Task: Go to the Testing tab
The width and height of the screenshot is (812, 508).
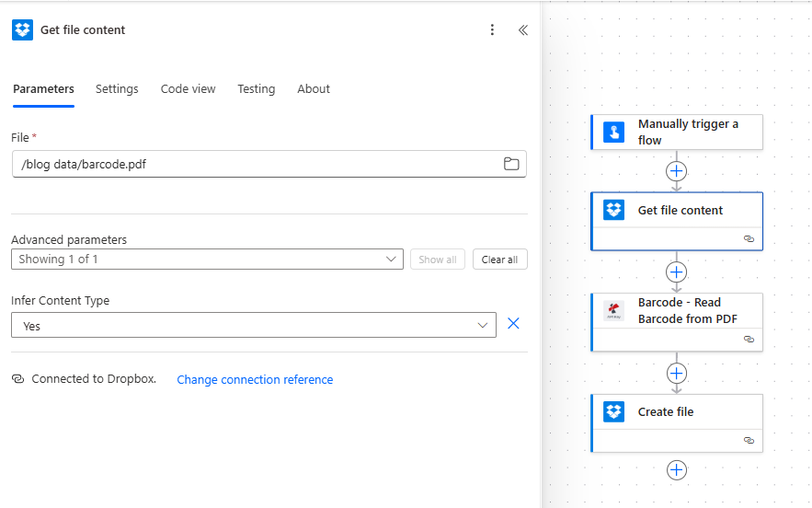Action: pyautogui.click(x=256, y=89)
